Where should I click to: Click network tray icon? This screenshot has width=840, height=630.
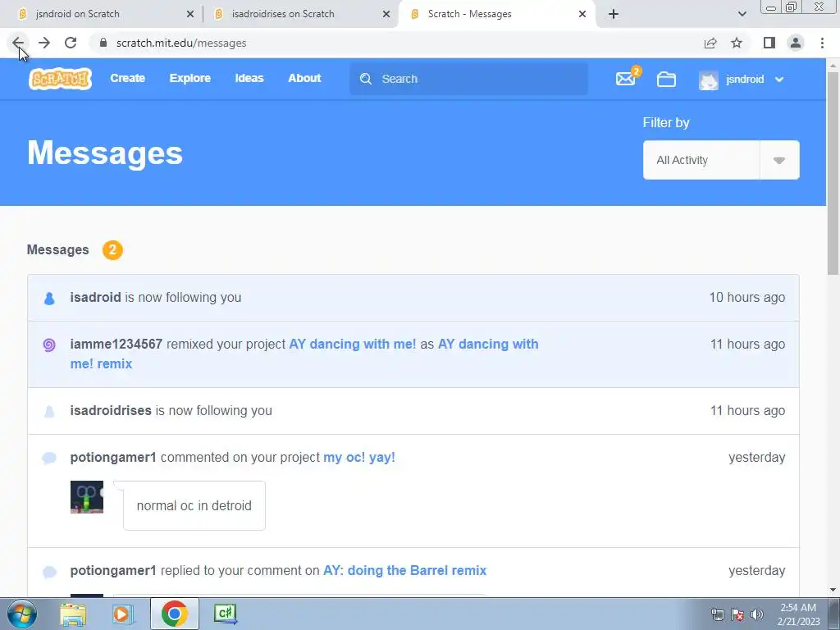coord(717,614)
